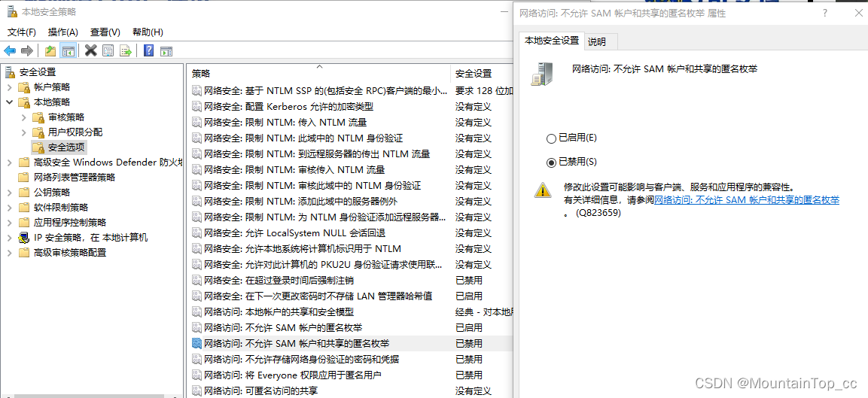Click the blue Back arrow in toolbar
Viewport: 868px width, 398px height.
tap(10, 51)
